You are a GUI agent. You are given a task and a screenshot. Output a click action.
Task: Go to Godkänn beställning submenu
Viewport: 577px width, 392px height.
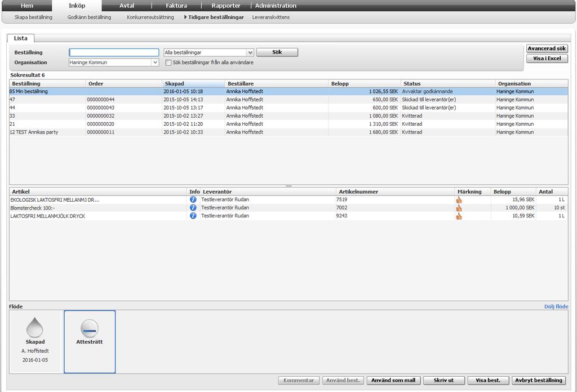pyautogui.click(x=89, y=17)
